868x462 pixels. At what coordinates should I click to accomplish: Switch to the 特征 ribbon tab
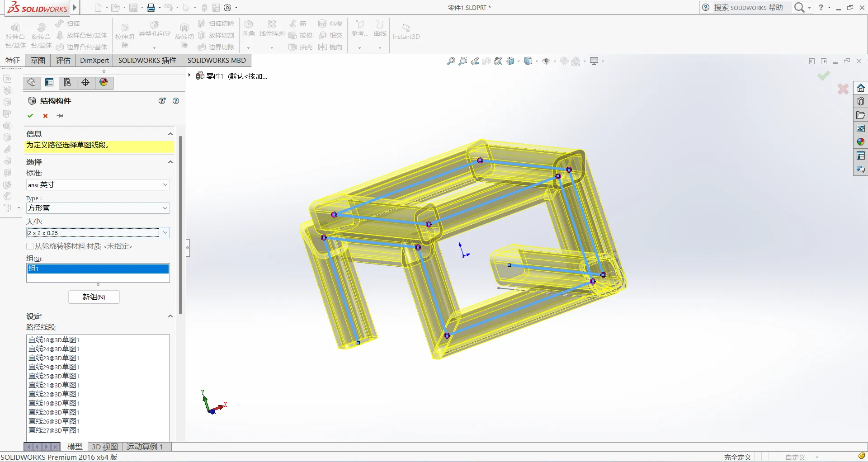13,61
